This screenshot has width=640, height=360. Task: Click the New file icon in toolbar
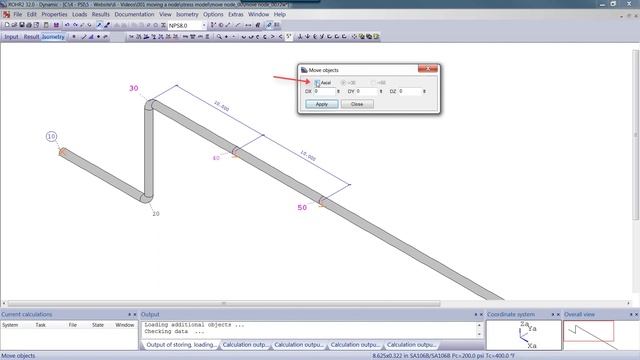tap(7, 25)
